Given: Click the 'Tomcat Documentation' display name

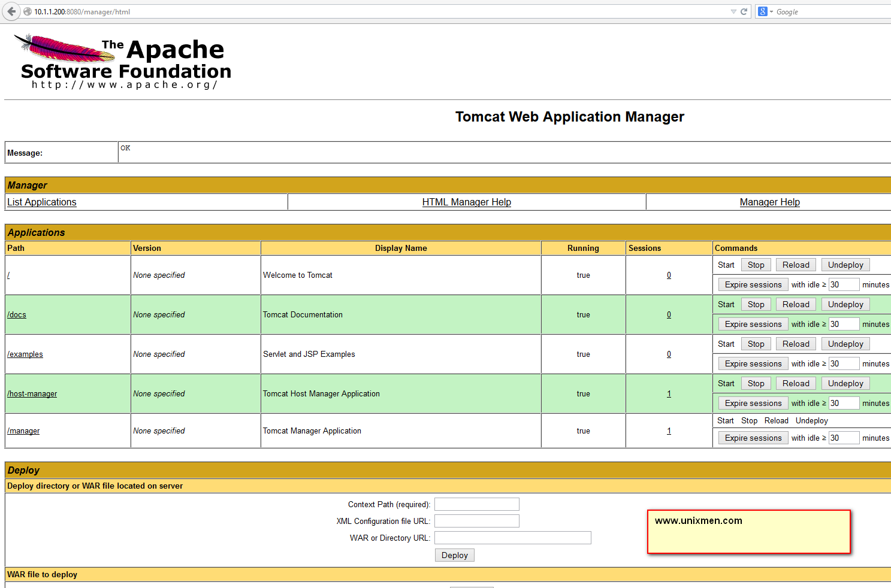Looking at the screenshot, I should tap(303, 314).
